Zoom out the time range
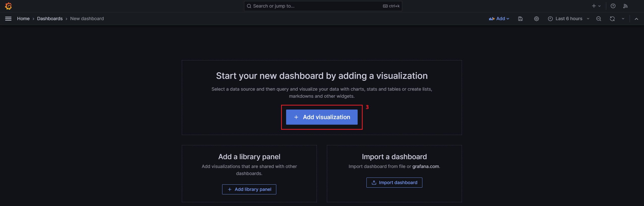 (x=599, y=19)
